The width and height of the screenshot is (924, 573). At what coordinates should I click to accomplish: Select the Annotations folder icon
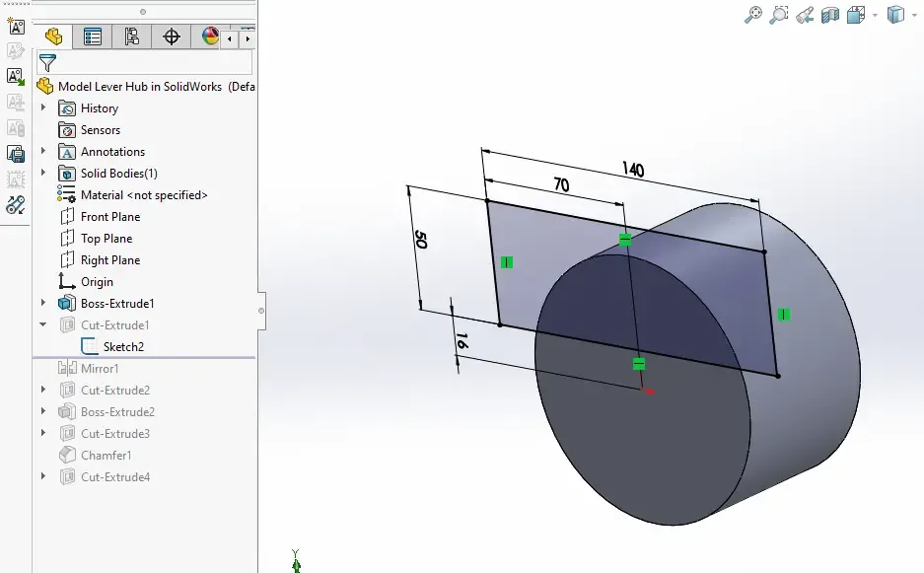[x=67, y=152]
